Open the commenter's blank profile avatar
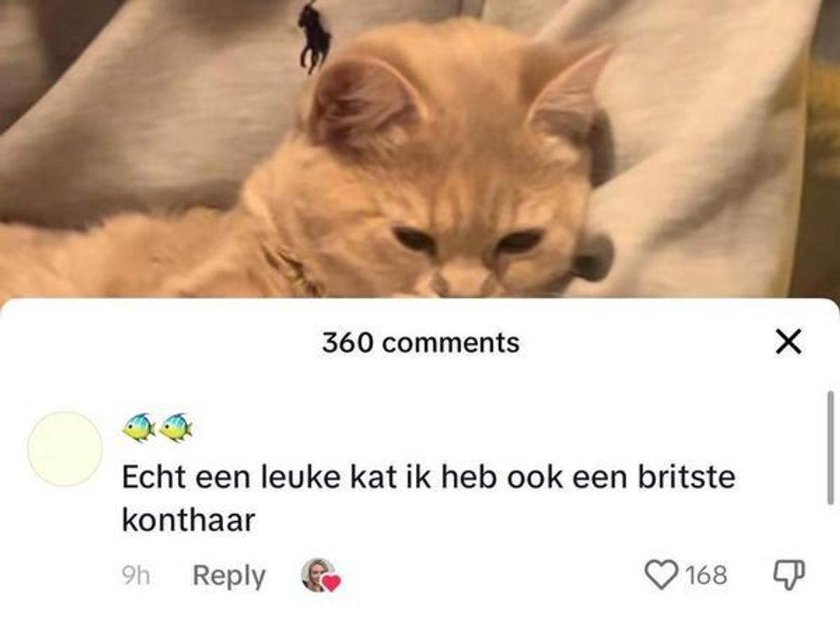 click(64, 449)
